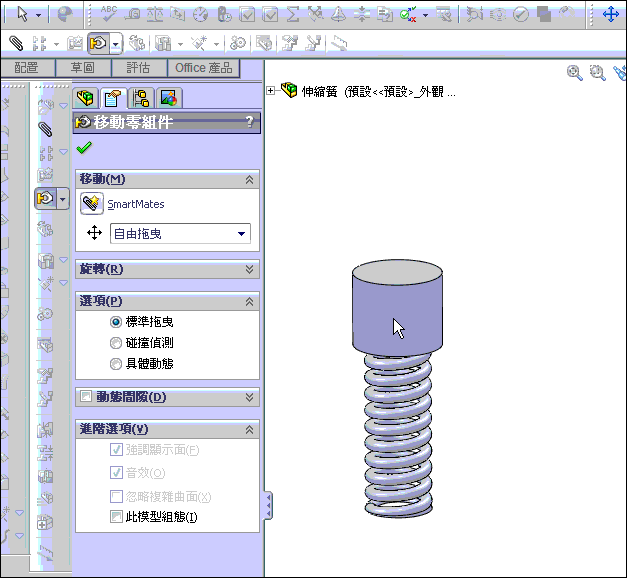
Task: Click paperclip Mate icon in vertical sidebar toolbar
Action: pos(45,129)
